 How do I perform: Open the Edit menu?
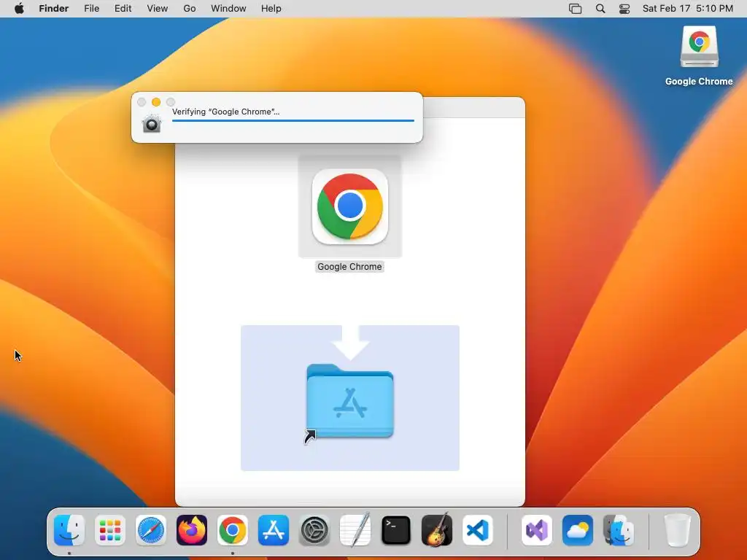pos(123,9)
